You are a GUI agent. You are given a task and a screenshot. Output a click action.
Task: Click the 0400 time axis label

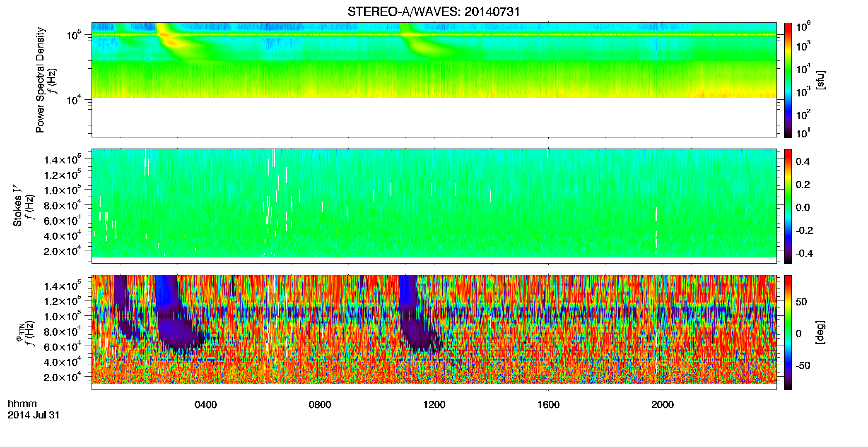[206, 405]
